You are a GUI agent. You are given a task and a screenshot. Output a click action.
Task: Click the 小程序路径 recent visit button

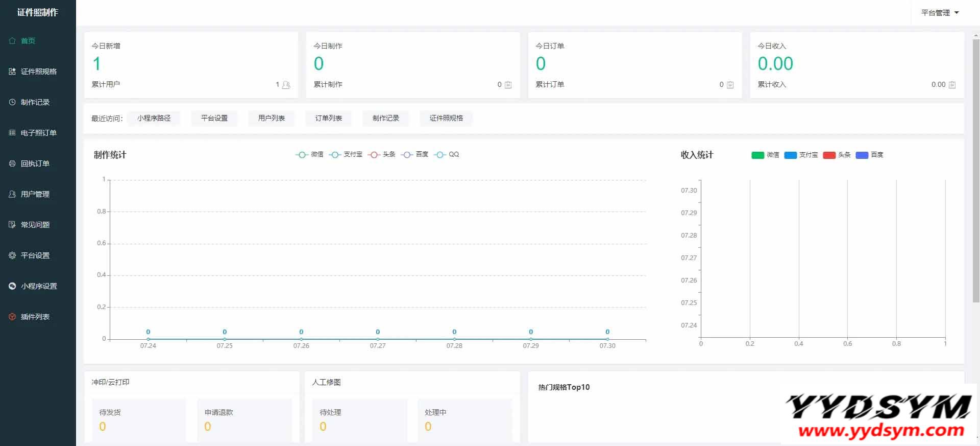[x=154, y=118]
